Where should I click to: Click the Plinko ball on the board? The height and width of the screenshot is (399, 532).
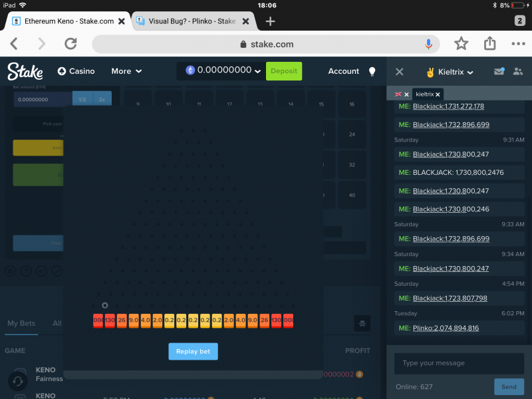click(105, 305)
